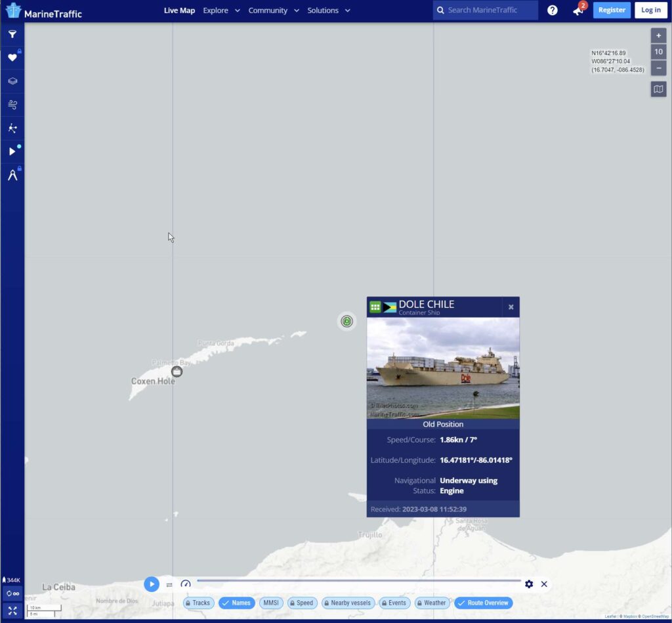Screen dimensions: 672x623
Task: Enable the MMSI label chip
Action: pyautogui.click(x=271, y=603)
